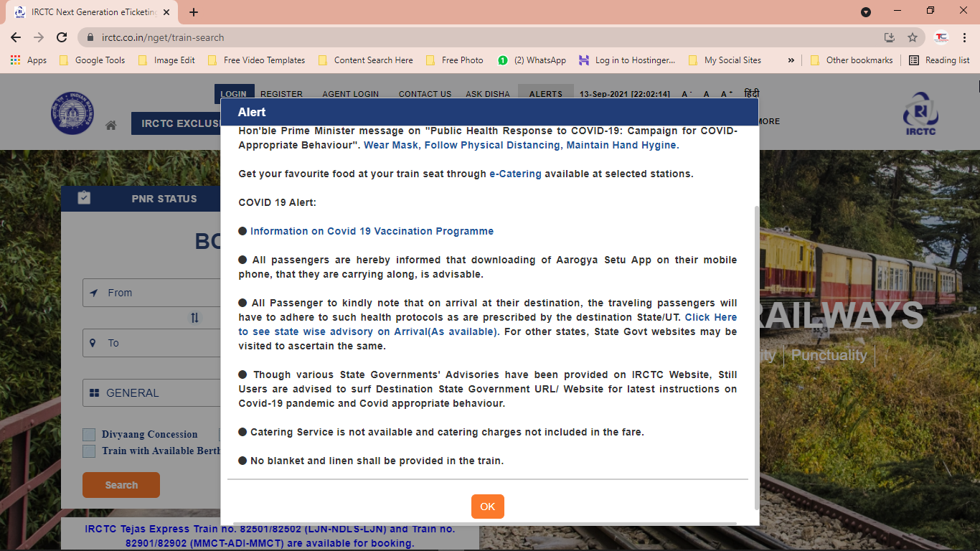Open the Reading list
Viewport: 980px width, 551px height.
click(939, 60)
